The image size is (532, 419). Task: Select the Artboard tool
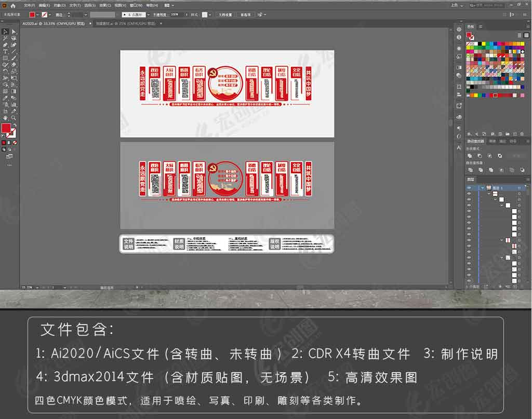click(5, 111)
